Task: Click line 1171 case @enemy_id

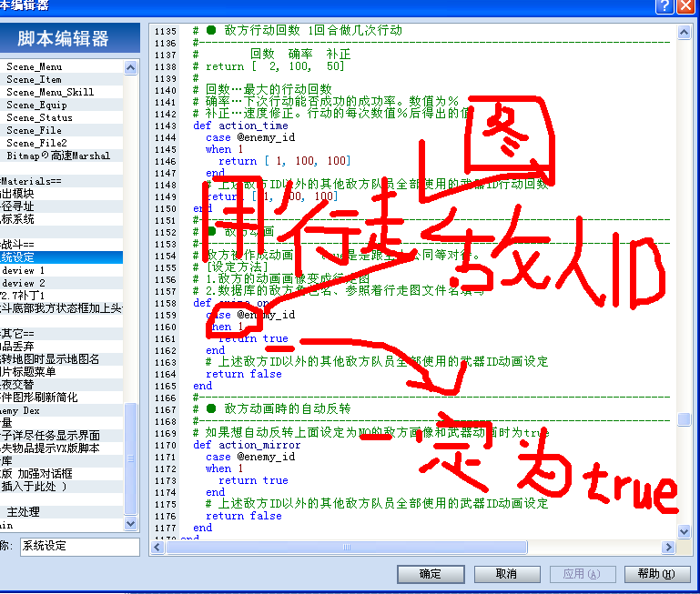Action: (250, 457)
